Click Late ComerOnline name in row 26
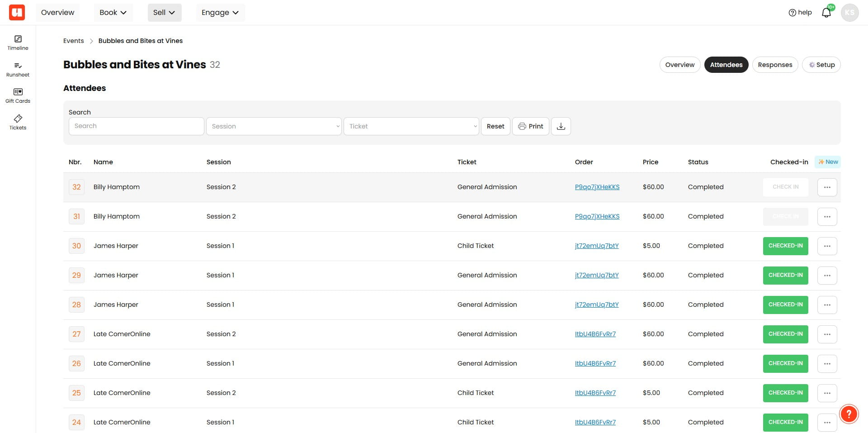The height and width of the screenshot is (433, 868). 122,363
